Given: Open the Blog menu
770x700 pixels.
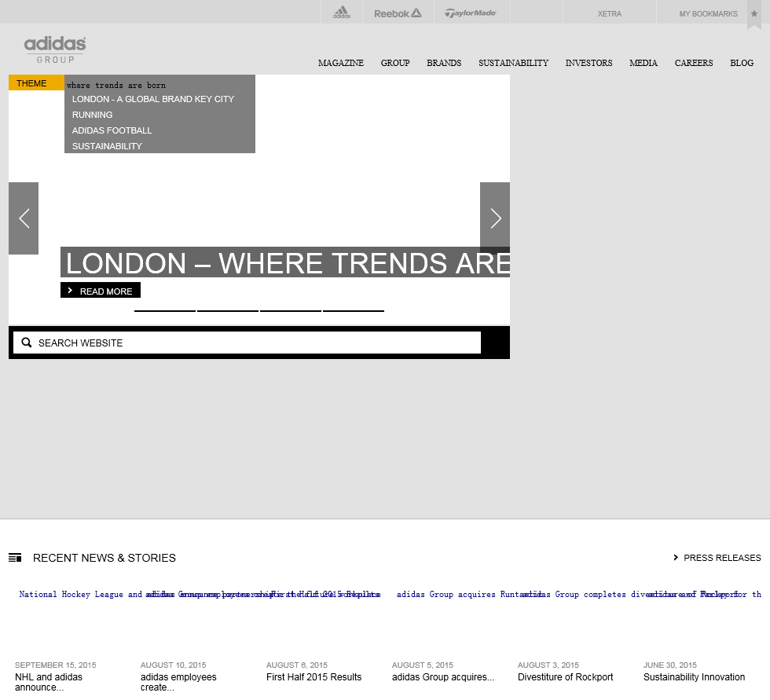Looking at the screenshot, I should (x=742, y=63).
